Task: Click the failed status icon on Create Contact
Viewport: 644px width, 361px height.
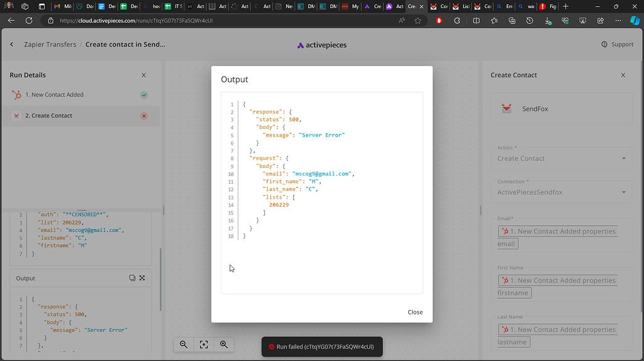Action: coord(144,116)
